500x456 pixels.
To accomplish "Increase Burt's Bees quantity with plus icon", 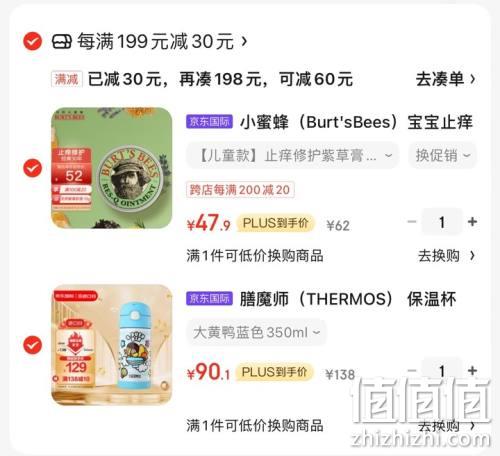I will pos(472,222).
